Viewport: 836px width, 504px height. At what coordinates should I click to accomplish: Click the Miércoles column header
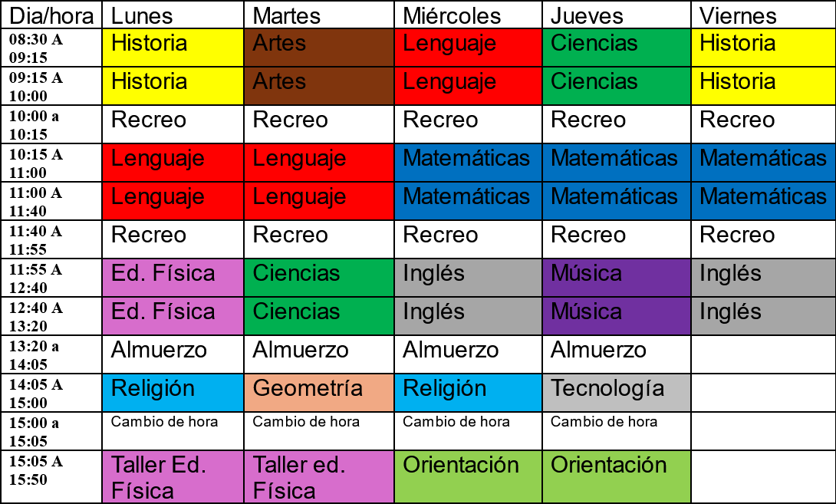(x=468, y=15)
